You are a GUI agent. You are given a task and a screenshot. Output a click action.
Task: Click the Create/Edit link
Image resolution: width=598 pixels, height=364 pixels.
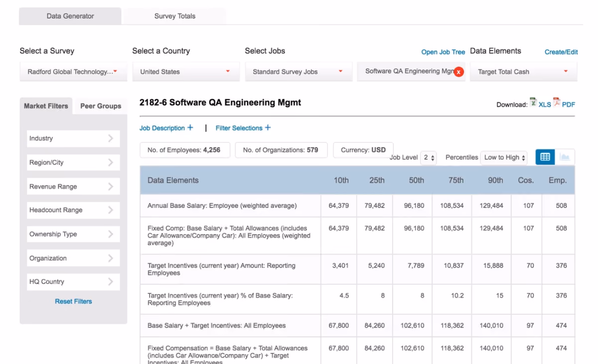coord(561,52)
